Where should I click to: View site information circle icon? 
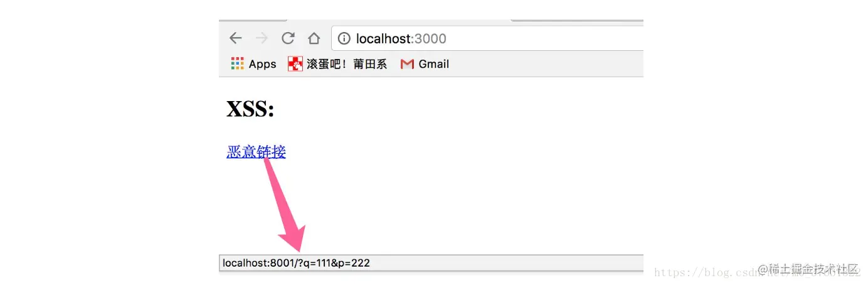[344, 38]
